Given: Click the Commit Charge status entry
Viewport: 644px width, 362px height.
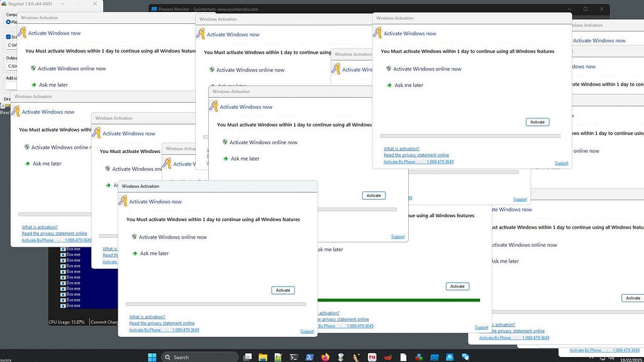Looking at the screenshot, I should click(x=104, y=322).
